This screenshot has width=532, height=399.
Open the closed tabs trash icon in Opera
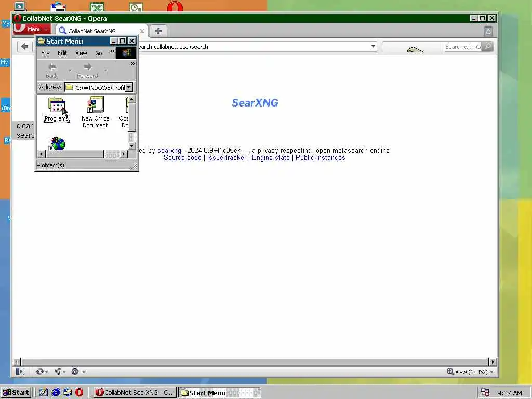point(488,32)
